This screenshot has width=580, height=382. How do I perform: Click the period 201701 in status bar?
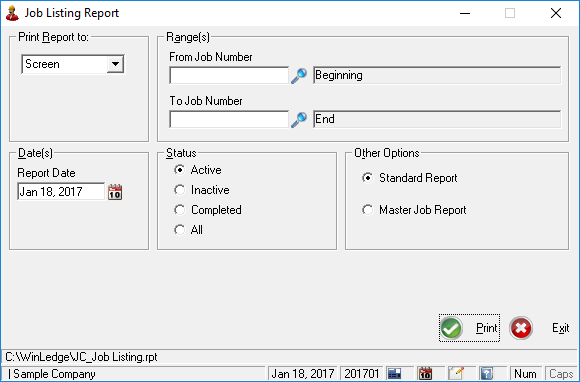pyautogui.click(x=361, y=374)
